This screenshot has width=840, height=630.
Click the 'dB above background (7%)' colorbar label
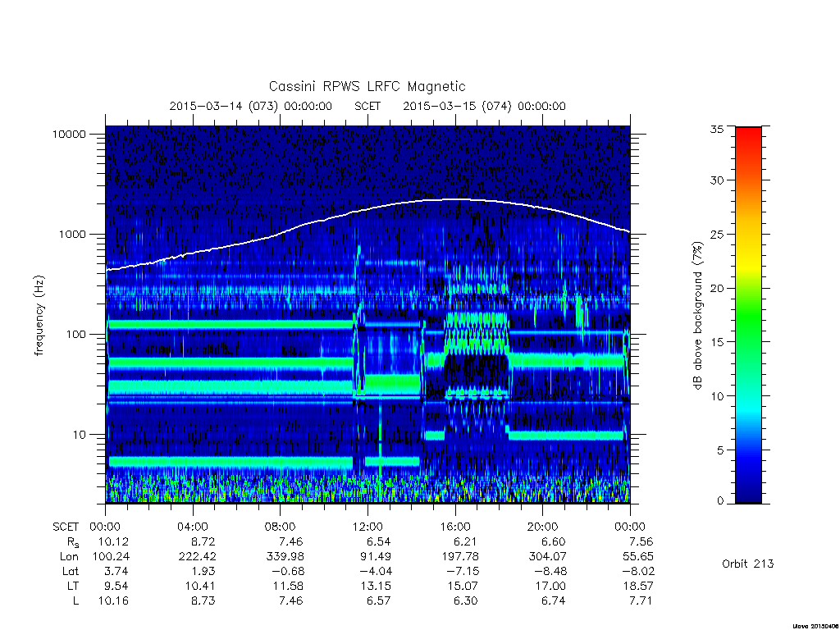point(697,316)
